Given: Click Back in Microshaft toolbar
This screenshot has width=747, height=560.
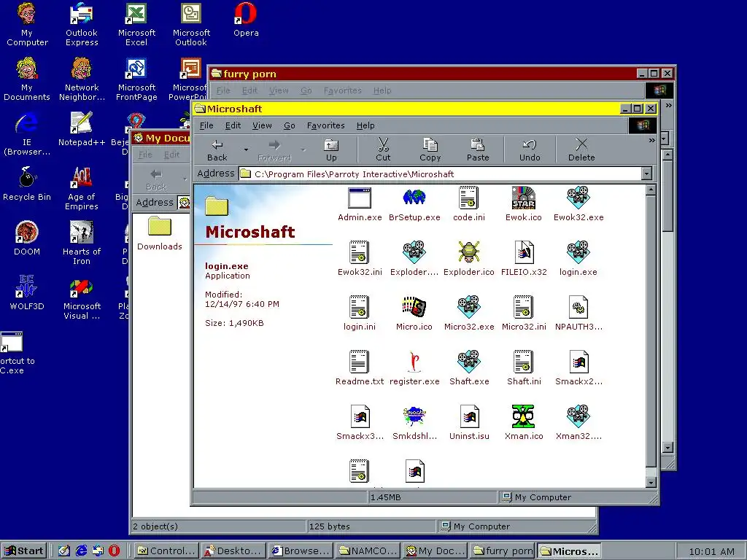Looking at the screenshot, I should 217,150.
